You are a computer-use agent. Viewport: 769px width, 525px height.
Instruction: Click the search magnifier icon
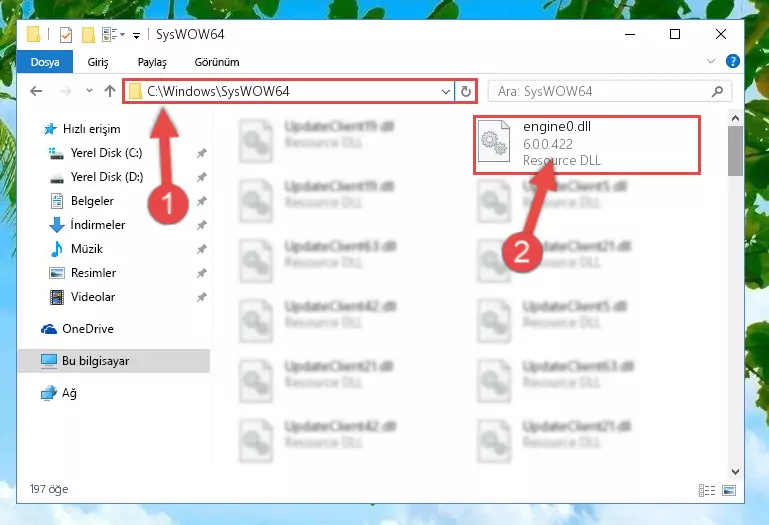[x=717, y=91]
